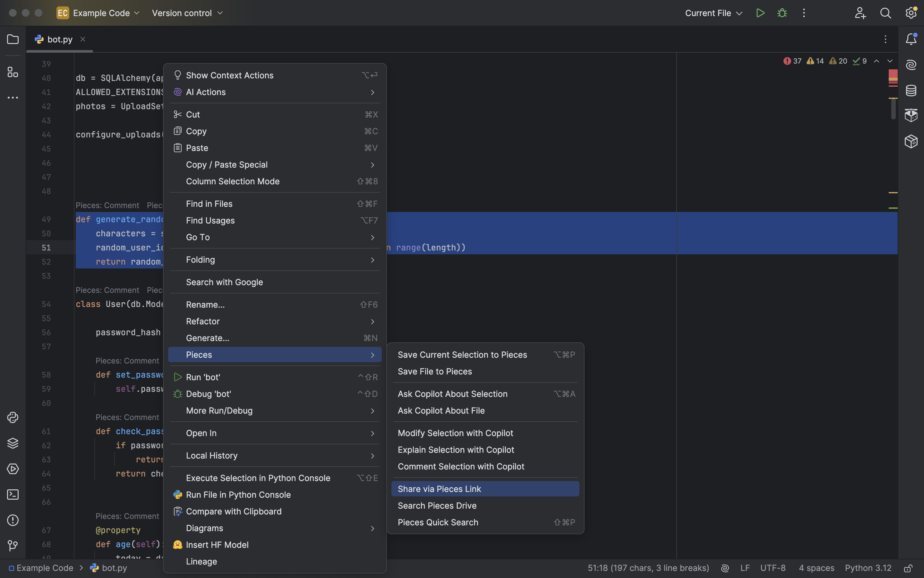The image size is (924, 578).
Task: Expand the Go To submenu
Action: point(275,237)
